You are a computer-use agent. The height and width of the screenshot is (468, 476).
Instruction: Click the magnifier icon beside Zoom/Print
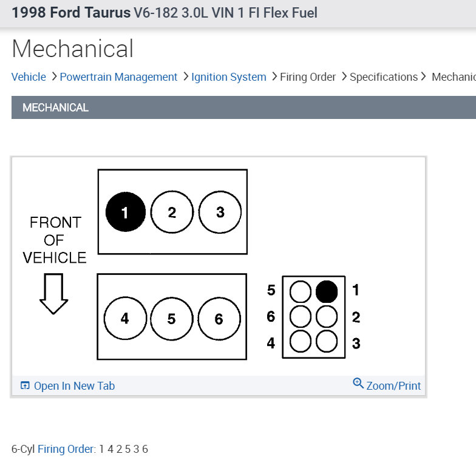click(x=358, y=383)
